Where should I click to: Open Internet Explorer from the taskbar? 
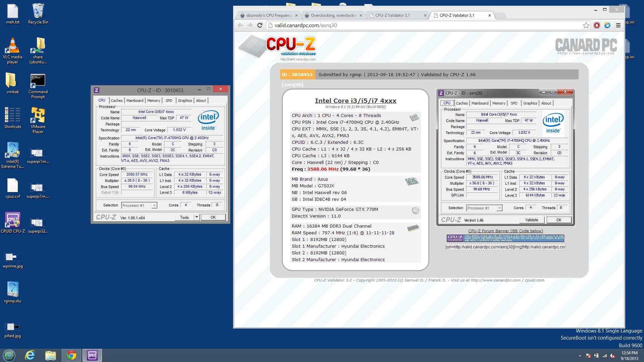click(x=30, y=355)
